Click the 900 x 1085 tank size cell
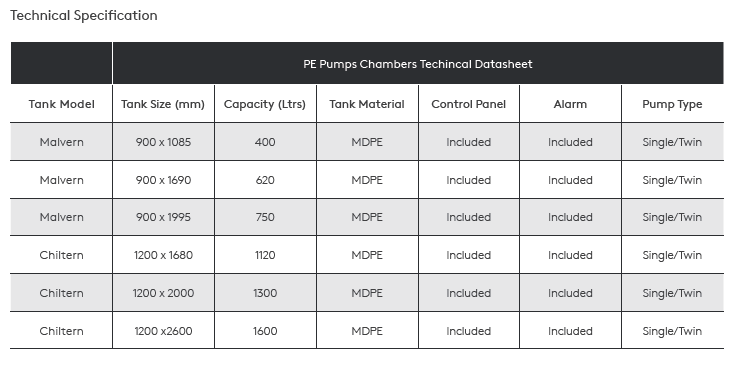 163,142
